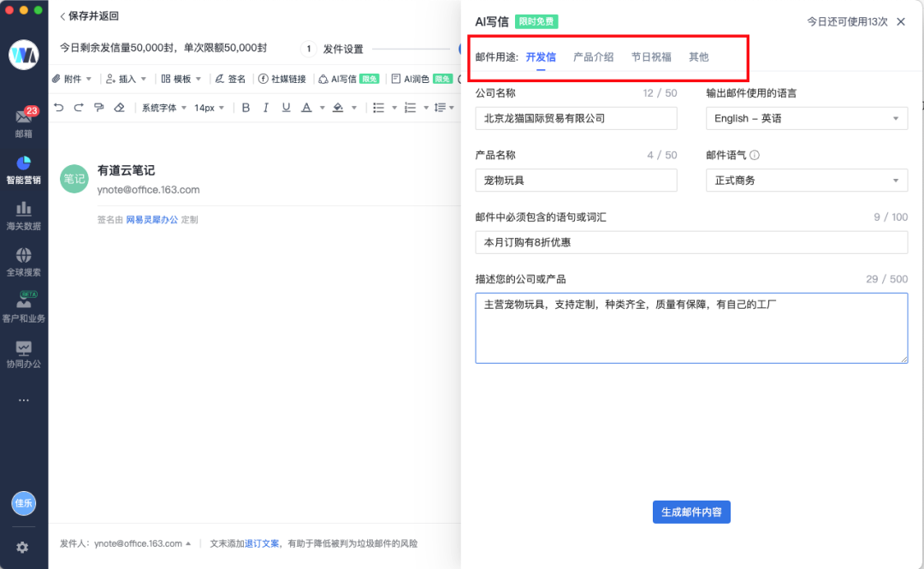Viewport: 924px width, 569px height.
Task: Open the 正式商务 email tone dropdown
Action: (805, 181)
